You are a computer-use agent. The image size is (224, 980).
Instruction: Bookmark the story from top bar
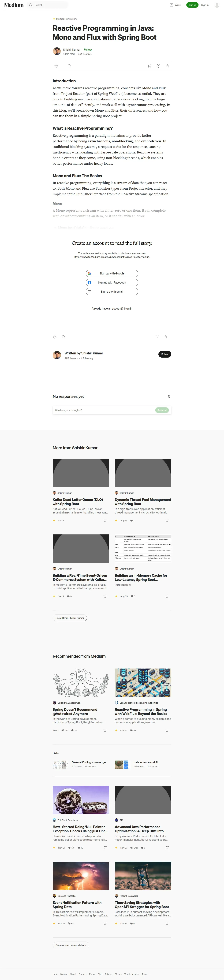pyautogui.click(x=150, y=66)
